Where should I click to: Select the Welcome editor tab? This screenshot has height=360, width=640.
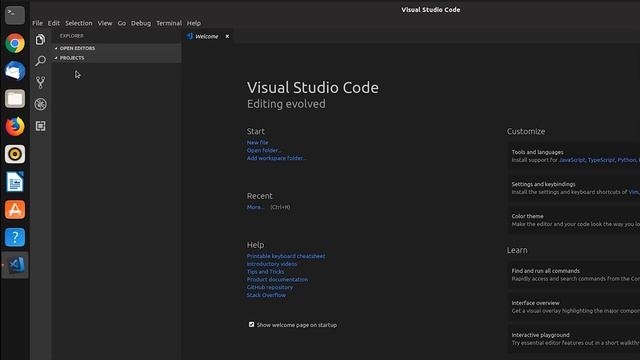[208, 36]
